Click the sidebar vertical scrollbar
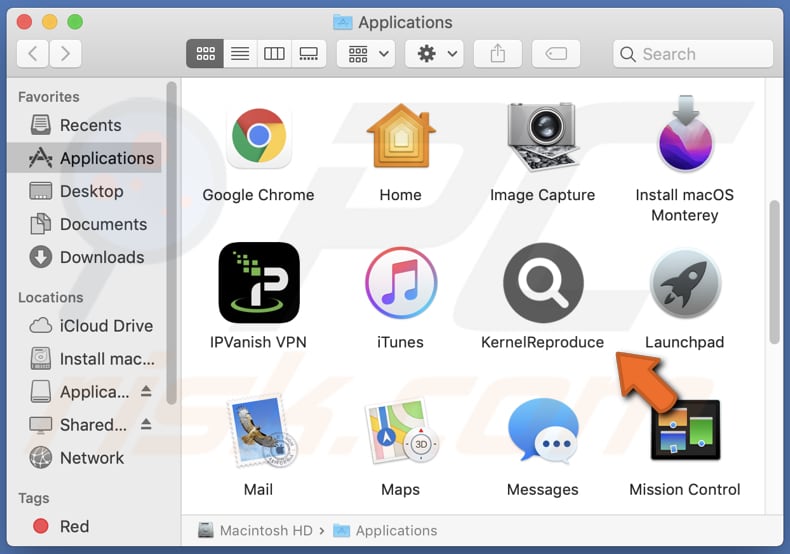Image resolution: width=790 pixels, height=554 pixels. [x=171, y=243]
